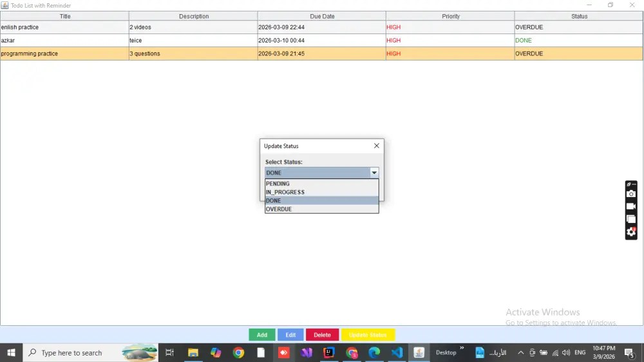Open the network Wi-Fi tray icon
This screenshot has height=362, width=644.
pos(555,352)
